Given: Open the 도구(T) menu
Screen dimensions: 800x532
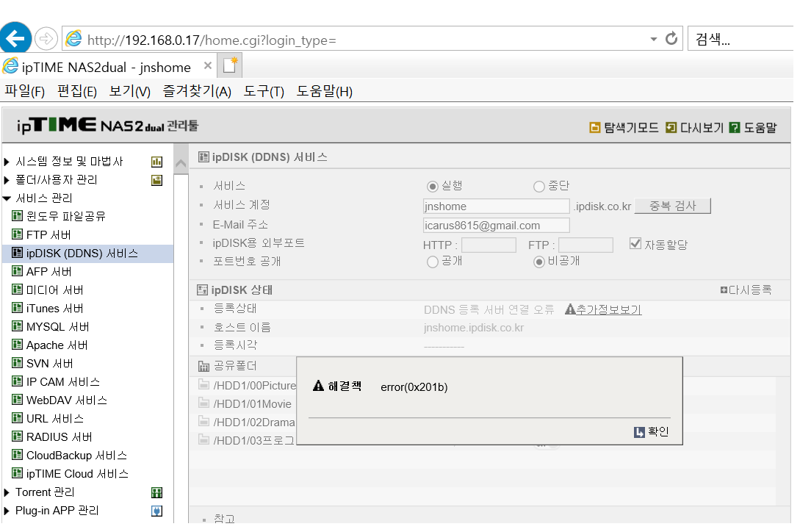Looking at the screenshot, I should (264, 91).
